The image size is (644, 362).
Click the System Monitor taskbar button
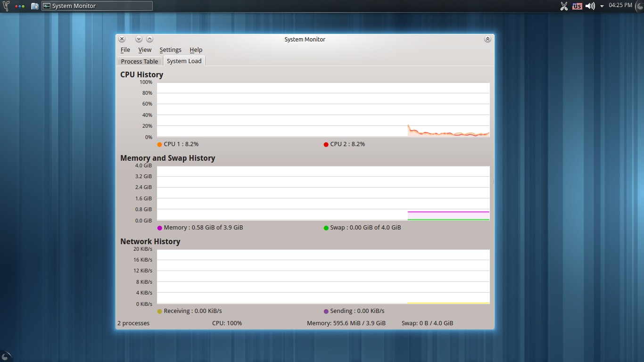[x=97, y=6]
